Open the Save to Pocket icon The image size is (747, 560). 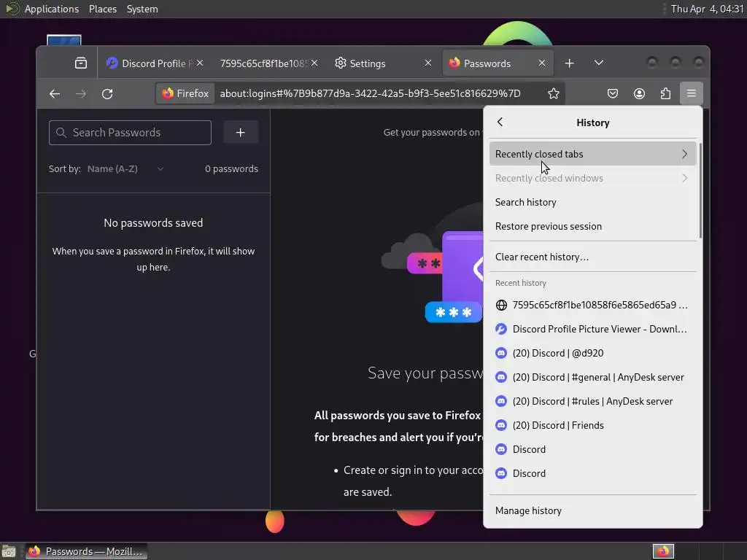613,94
